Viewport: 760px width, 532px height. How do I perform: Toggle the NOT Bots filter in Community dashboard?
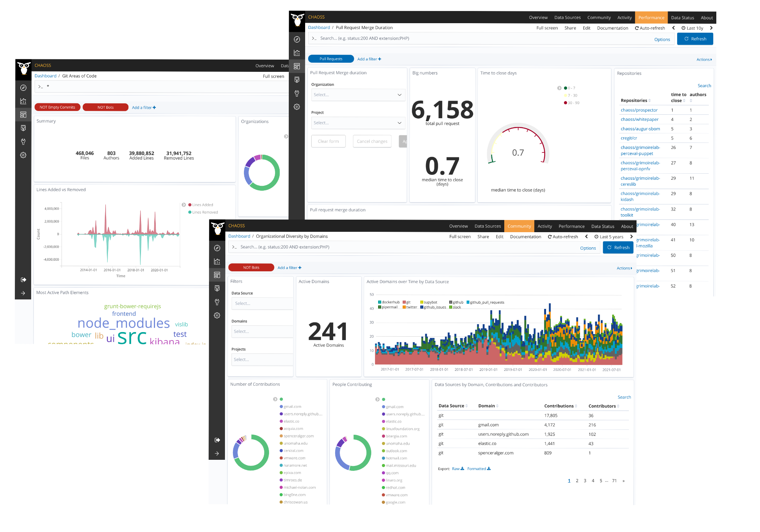251,268
